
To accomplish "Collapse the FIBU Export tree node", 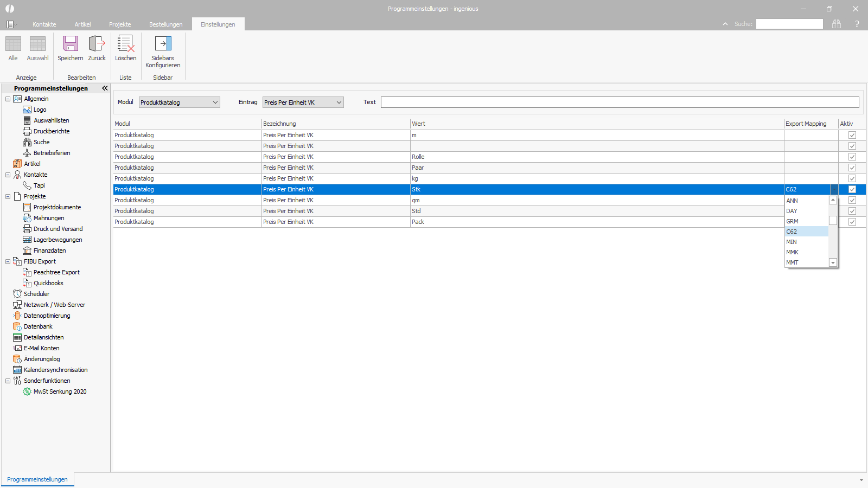I will [x=8, y=261].
